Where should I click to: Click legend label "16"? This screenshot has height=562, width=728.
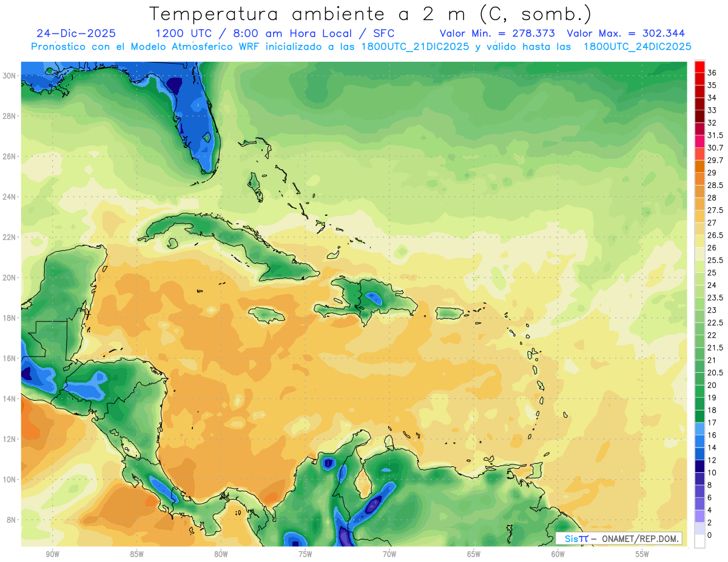712,435
